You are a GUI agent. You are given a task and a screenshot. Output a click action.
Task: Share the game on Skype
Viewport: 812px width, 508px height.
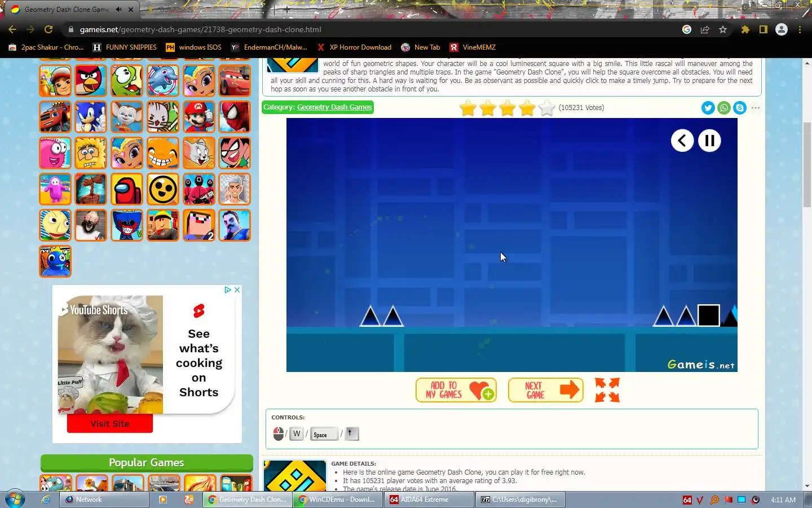[x=740, y=108]
